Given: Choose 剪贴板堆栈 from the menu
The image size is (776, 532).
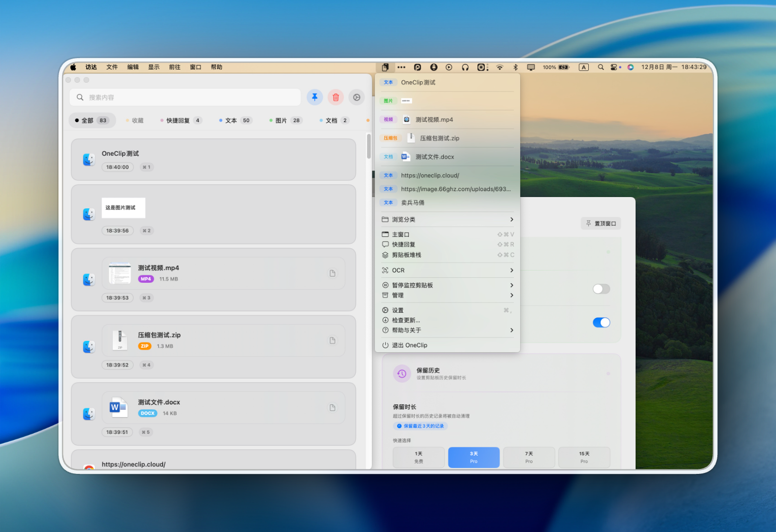Looking at the screenshot, I should pos(406,255).
